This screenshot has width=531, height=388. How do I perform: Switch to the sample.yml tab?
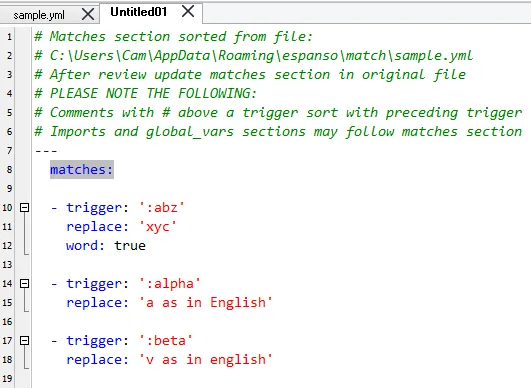(x=39, y=15)
